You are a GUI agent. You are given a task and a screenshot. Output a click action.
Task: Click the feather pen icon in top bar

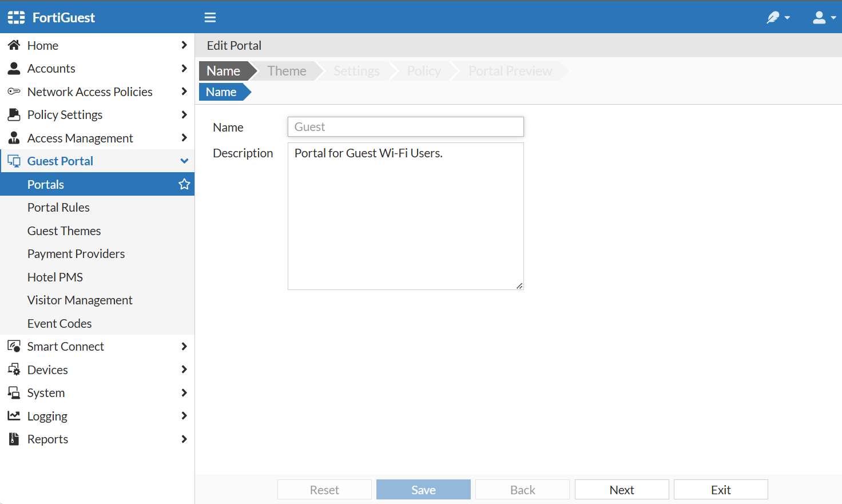click(x=773, y=17)
